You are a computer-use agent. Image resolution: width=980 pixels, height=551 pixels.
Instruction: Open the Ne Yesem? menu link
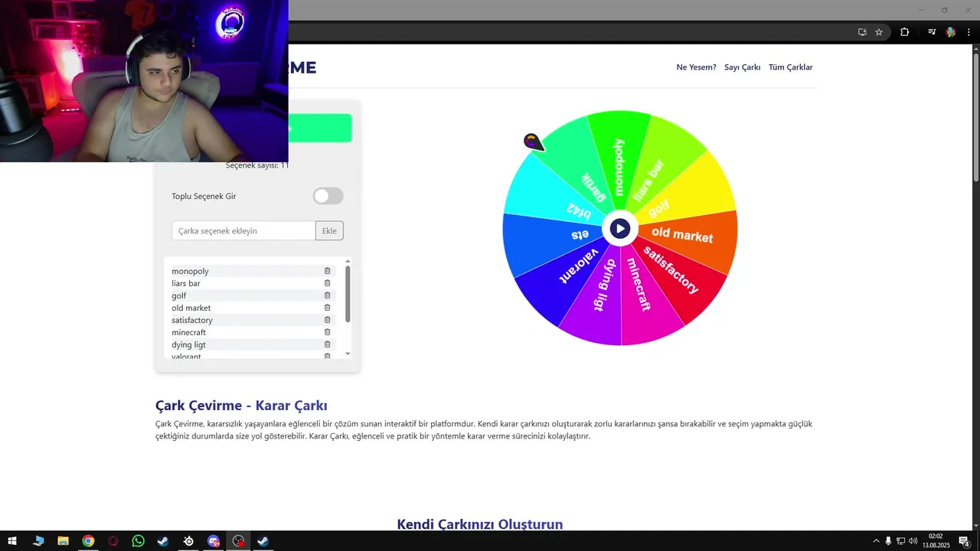[696, 67]
